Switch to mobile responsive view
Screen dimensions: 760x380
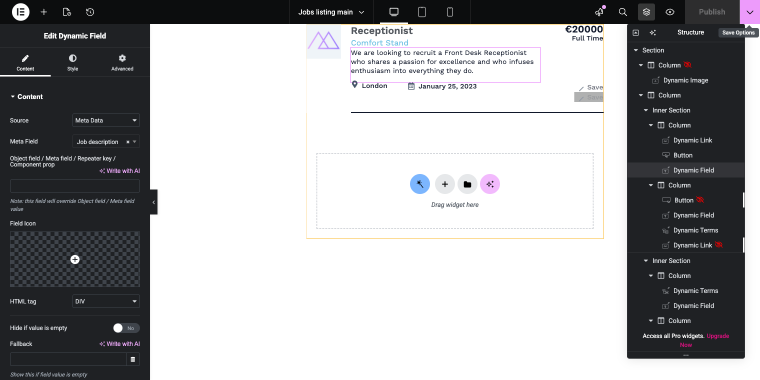point(450,12)
